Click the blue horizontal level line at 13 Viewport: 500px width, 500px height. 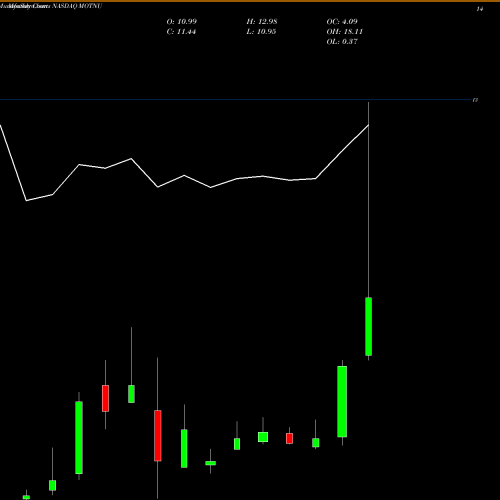(235, 100)
